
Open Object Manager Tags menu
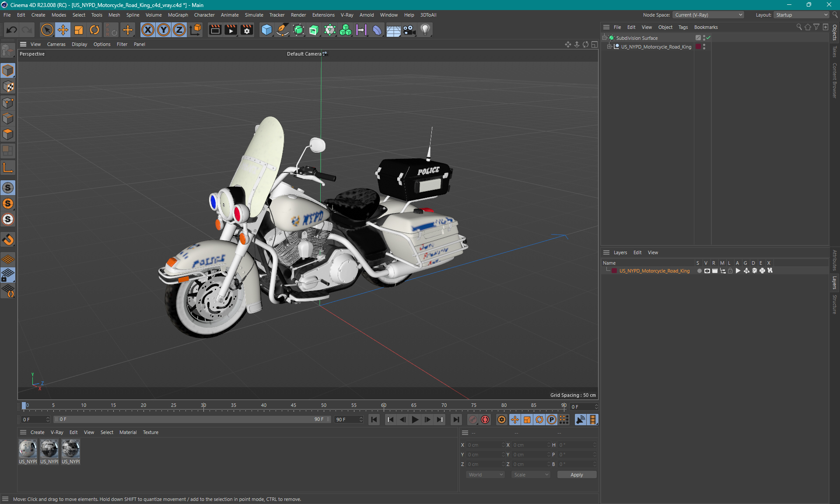tap(683, 27)
